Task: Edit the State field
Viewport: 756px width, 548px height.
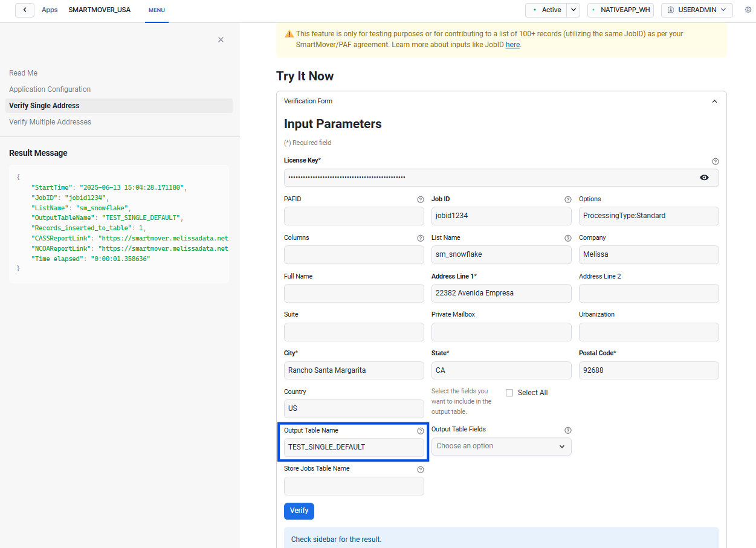Action: pos(502,370)
